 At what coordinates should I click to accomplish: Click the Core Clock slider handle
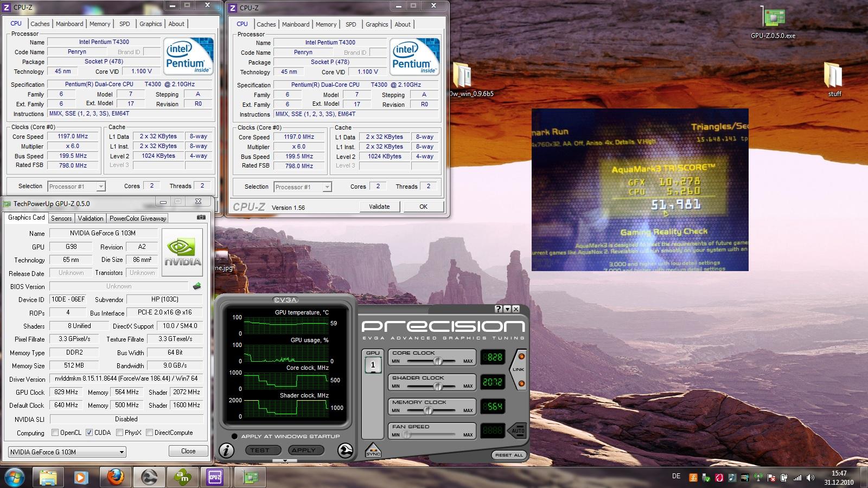(x=438, y=361)
